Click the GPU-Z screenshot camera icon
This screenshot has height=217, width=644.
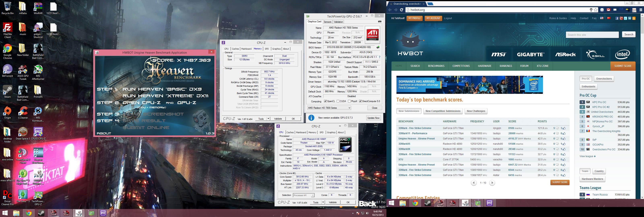[380, 21]
